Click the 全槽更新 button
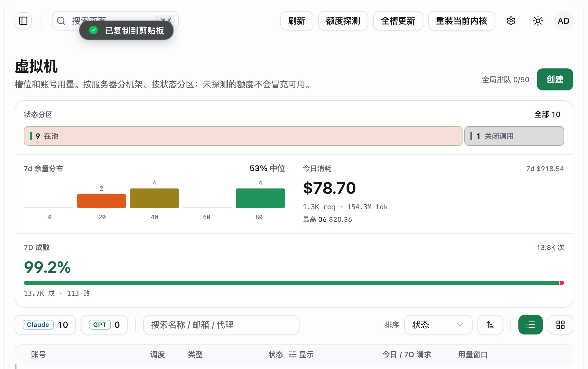This screenshot has height=369, width=588. click(398, 21)
